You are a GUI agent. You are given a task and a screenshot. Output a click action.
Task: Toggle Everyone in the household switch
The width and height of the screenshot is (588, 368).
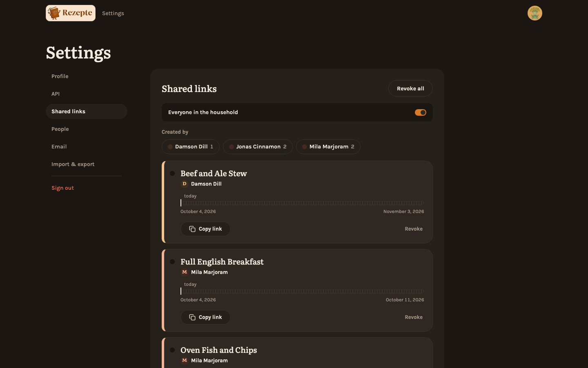[421, 112]
